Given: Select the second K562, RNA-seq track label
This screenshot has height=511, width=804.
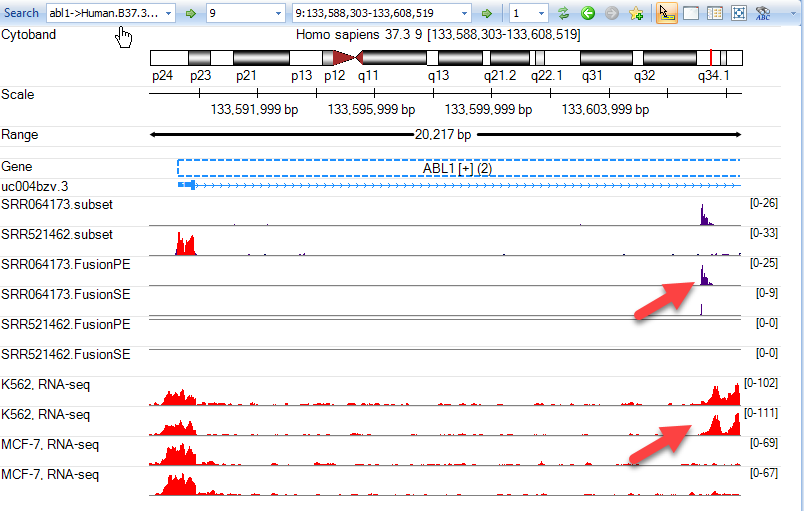Looking at the screenshot, I should tap(46, 415).
